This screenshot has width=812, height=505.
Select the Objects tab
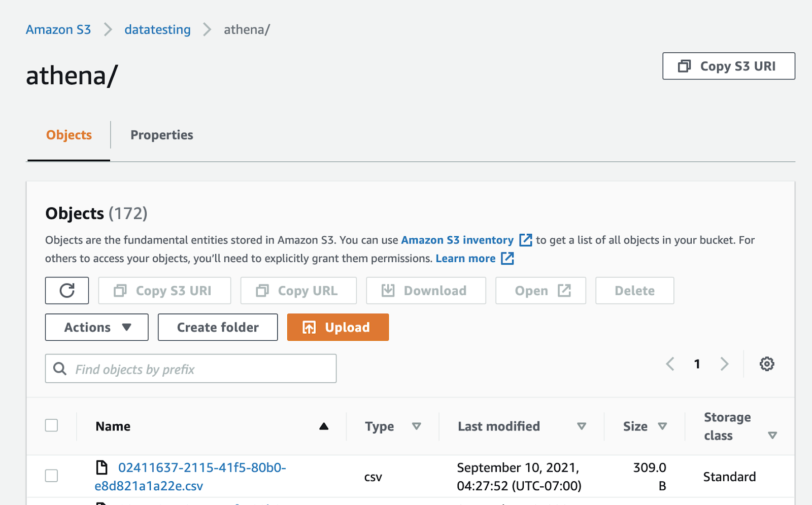coord(69,135)
